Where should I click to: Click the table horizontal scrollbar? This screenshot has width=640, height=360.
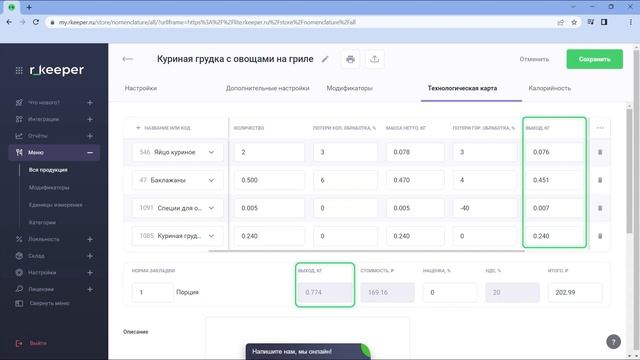point(367,251)
